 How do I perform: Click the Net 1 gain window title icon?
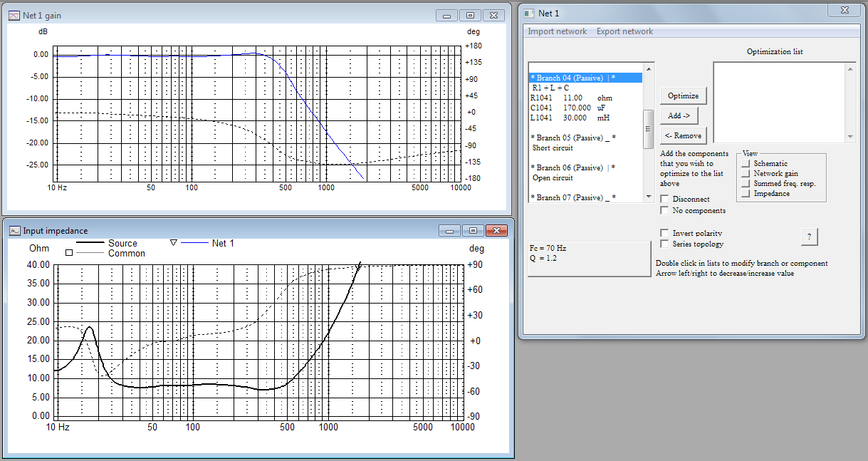[14, 15]
